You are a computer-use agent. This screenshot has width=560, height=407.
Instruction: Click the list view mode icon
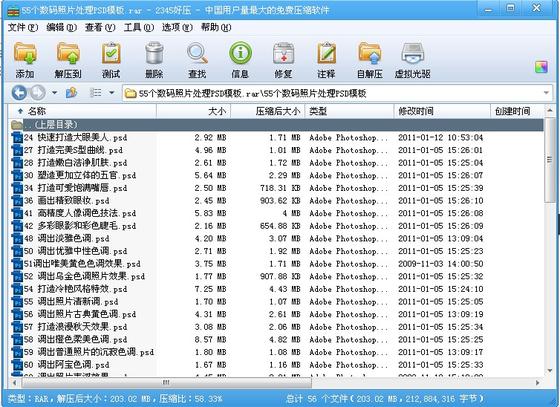95,93
